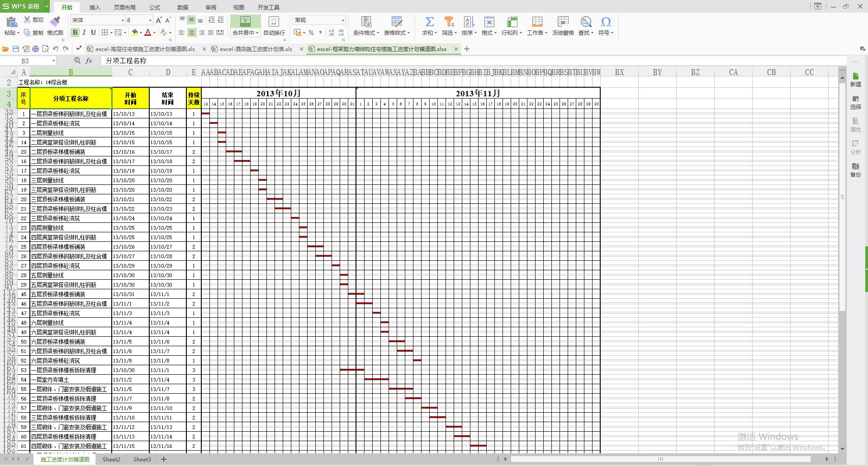Switch to the Sheet2 worksheet tab
Viewport: 868px width, 466px height.
[x=111, y=459]
